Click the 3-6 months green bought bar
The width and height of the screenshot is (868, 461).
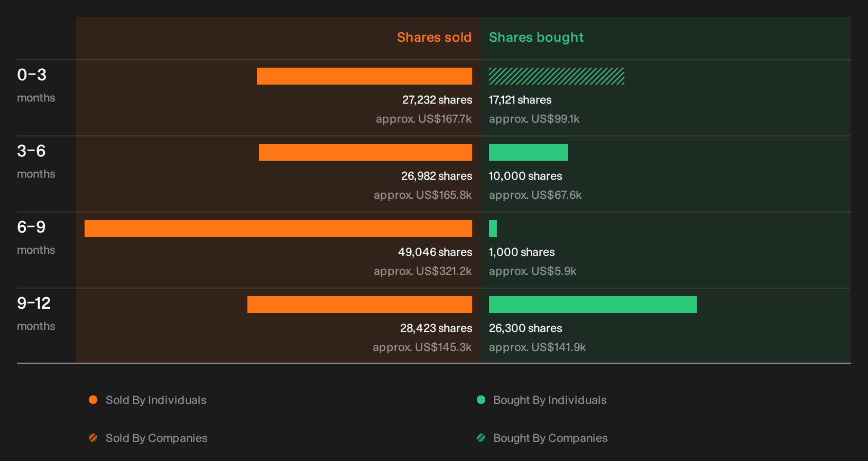528,152
